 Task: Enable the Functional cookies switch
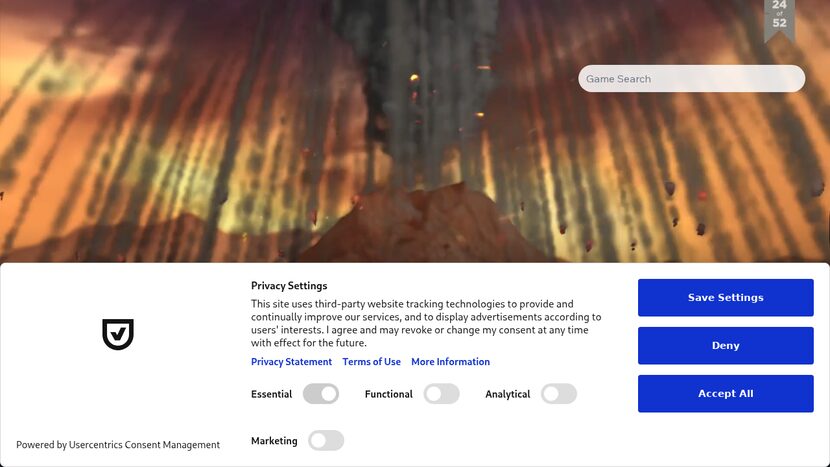click(441, 394)
